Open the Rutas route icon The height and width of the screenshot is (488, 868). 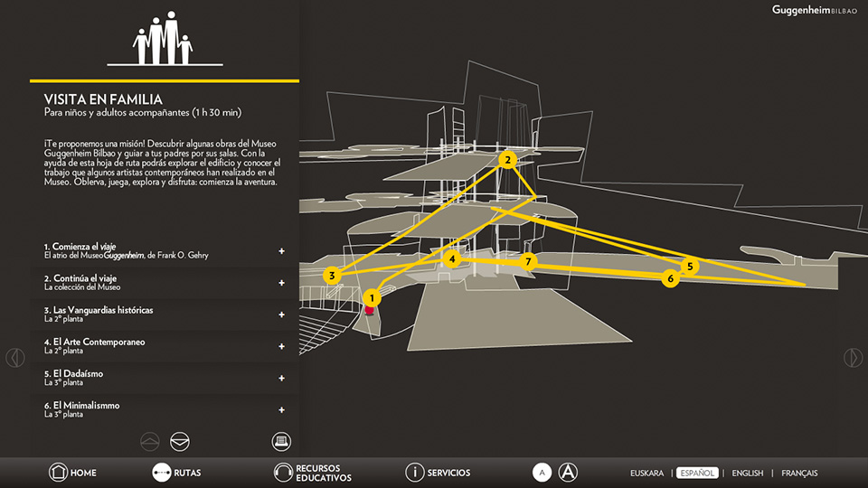point(161,473)
